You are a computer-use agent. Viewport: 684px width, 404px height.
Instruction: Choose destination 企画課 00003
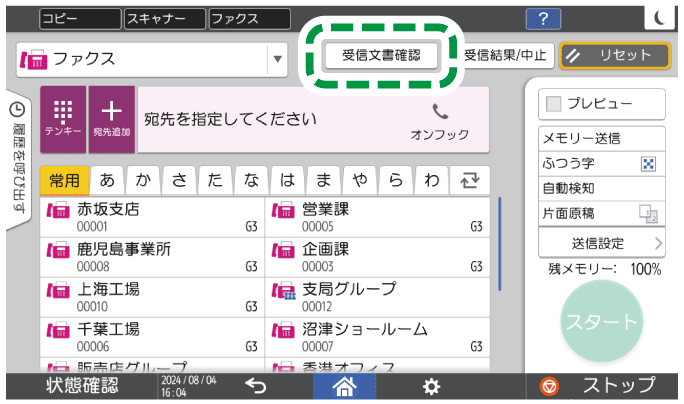point(377,257)
